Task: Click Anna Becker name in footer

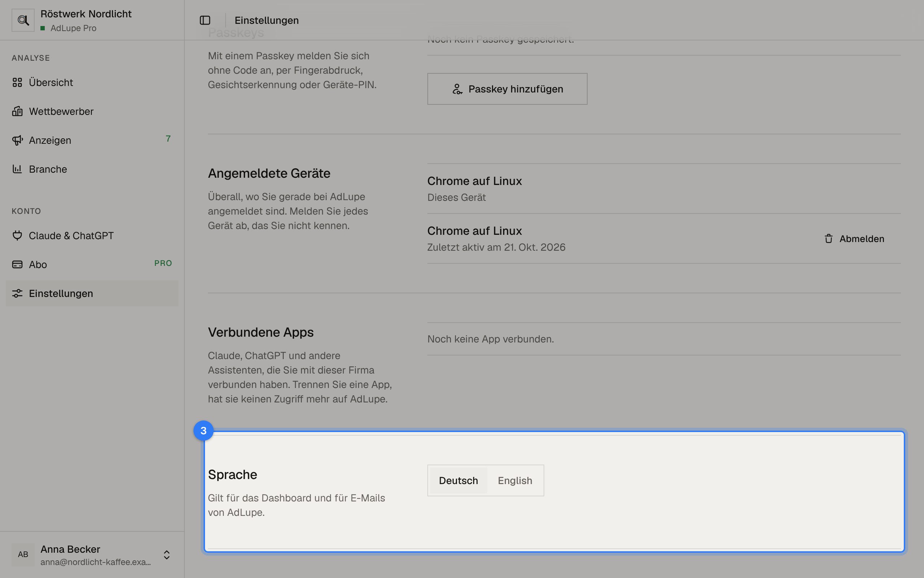Action: pos(70,549)
